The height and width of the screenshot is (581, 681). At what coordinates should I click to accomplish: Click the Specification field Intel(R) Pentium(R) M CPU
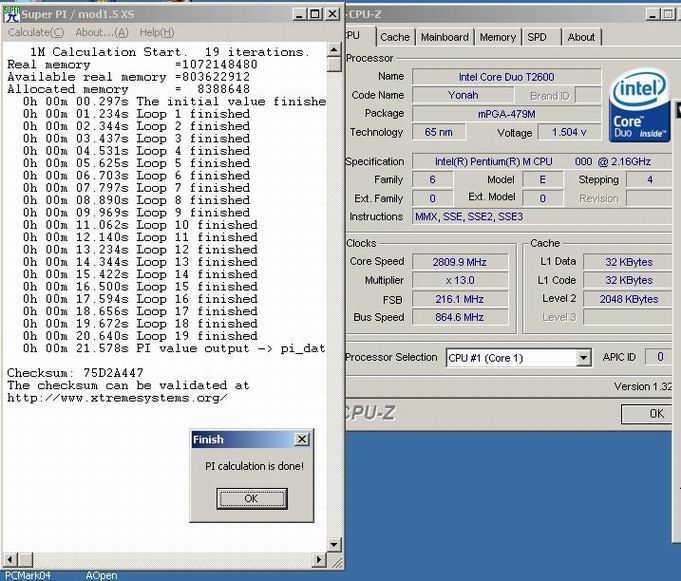(543, 162)
